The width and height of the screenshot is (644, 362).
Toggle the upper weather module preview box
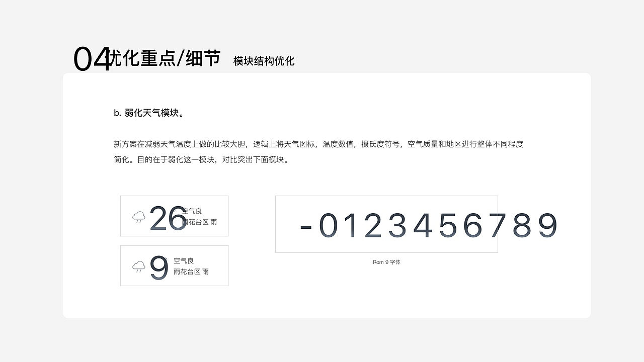click(x=174, y=216)
